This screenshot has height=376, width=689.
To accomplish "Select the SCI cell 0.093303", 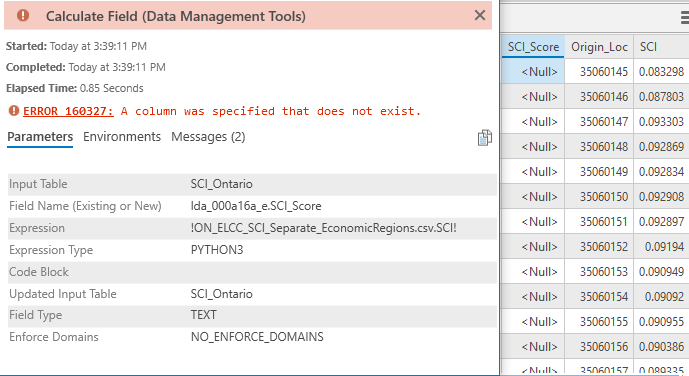I will [x=661, y=122].
